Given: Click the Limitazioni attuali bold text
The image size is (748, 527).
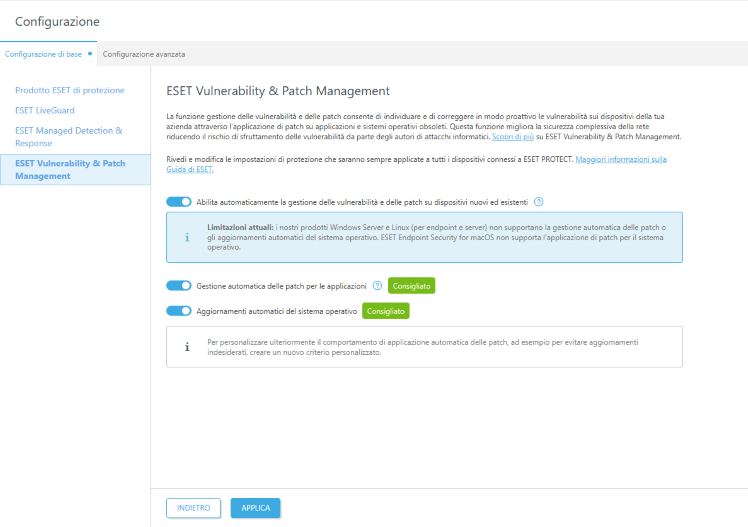Looking at the screenshot, I should [240, 227].
